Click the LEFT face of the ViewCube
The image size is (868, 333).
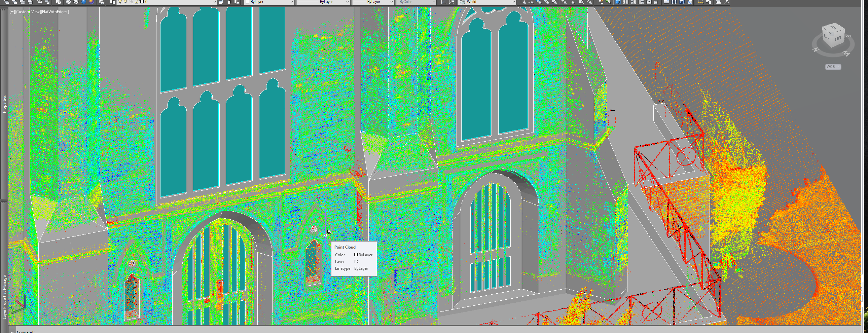[x=838, y=38]
